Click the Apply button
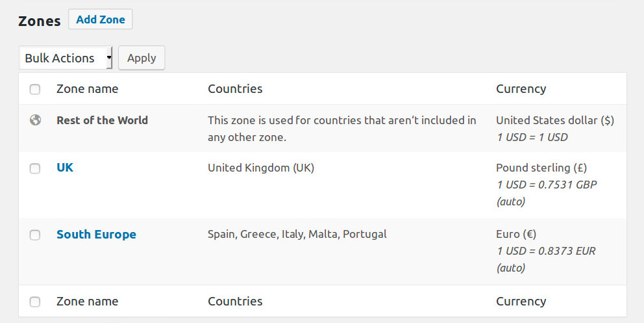644x323 pixels. [x=142, y=58]
